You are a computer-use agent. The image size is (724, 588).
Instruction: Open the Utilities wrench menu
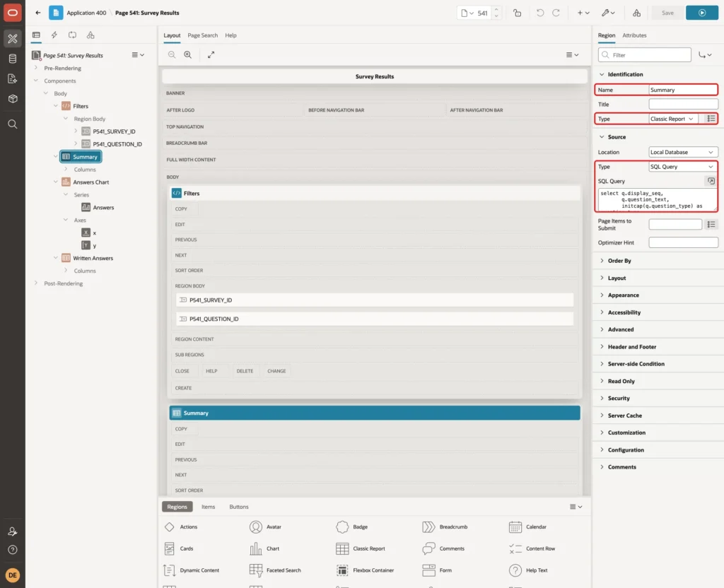click(x=608, y=13)
